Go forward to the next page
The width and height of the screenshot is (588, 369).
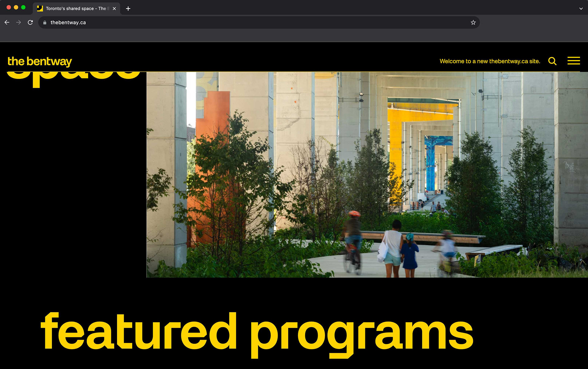[x=18, y=22]
